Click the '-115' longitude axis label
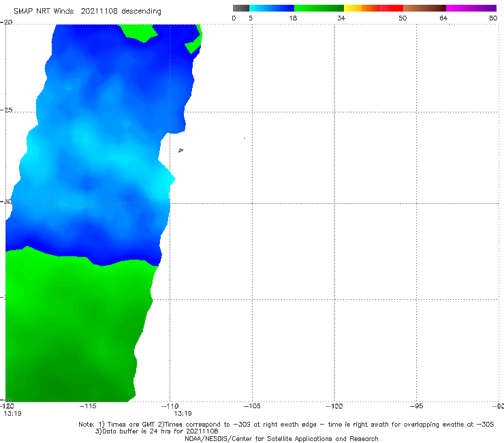Screen dimensions: 504x443 [x=88, y=406]
